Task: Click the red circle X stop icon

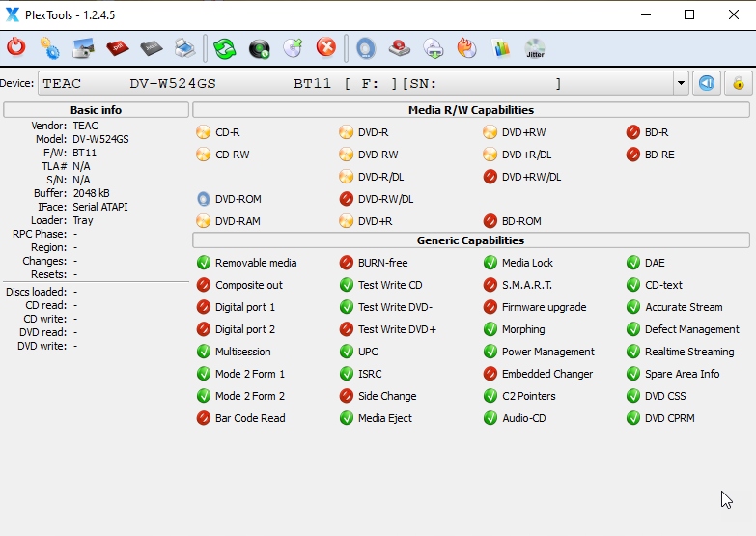Action: pos(326,47)
